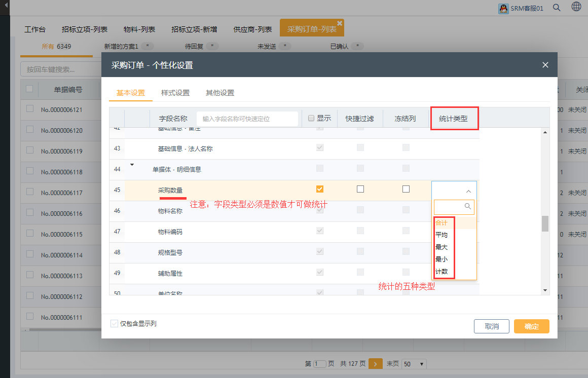Open the 供应商-列表 tab
Image resolution: width=588 pixels, height=378 pixels.
[252, 29]
